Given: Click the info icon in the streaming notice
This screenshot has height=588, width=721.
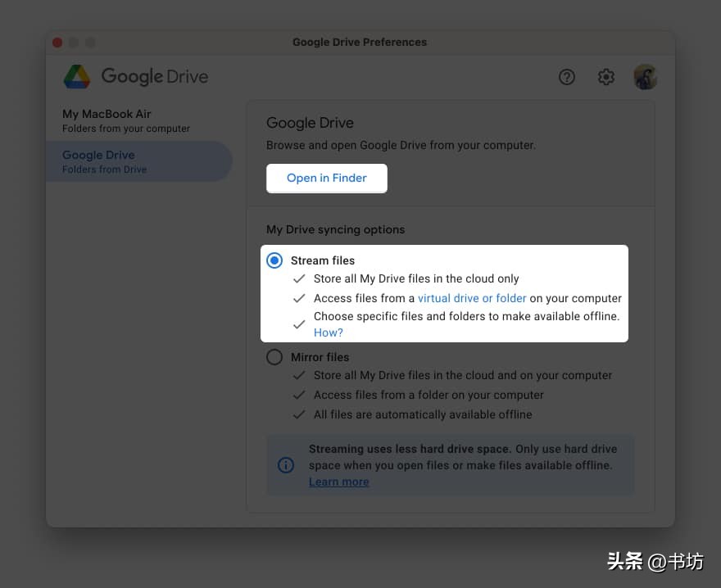Looking at the screenshot, I should (285, 465).
